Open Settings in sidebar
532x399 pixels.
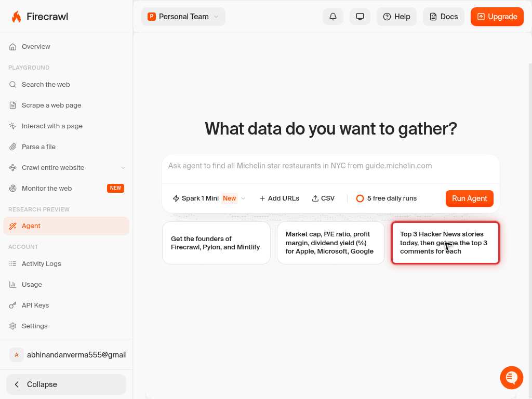coord(66,326)
